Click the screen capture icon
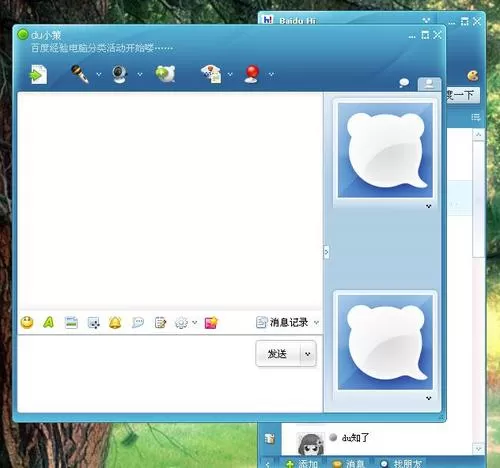Viewport: 500px width, 468px height. (x=93, y=323)
